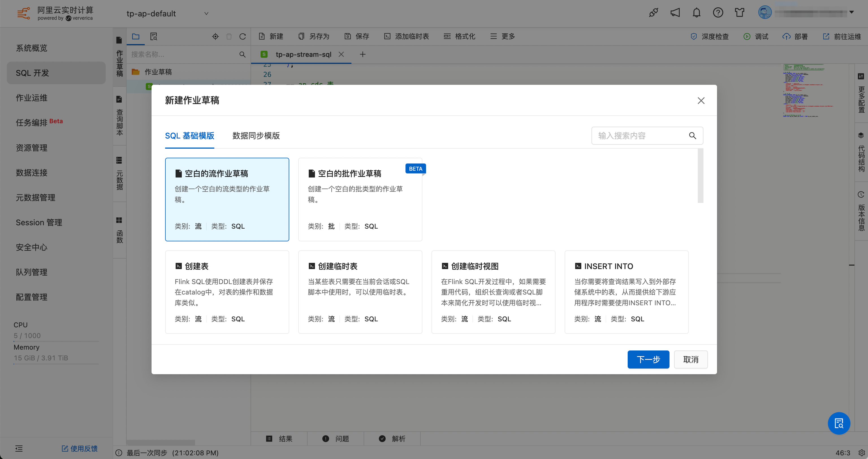Open the help question mark icon
868x459 pixels.
point(718,13)
